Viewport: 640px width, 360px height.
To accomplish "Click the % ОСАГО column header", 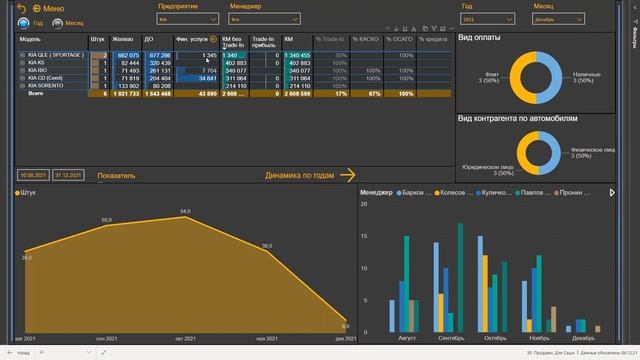I will [x=399, y=40].
